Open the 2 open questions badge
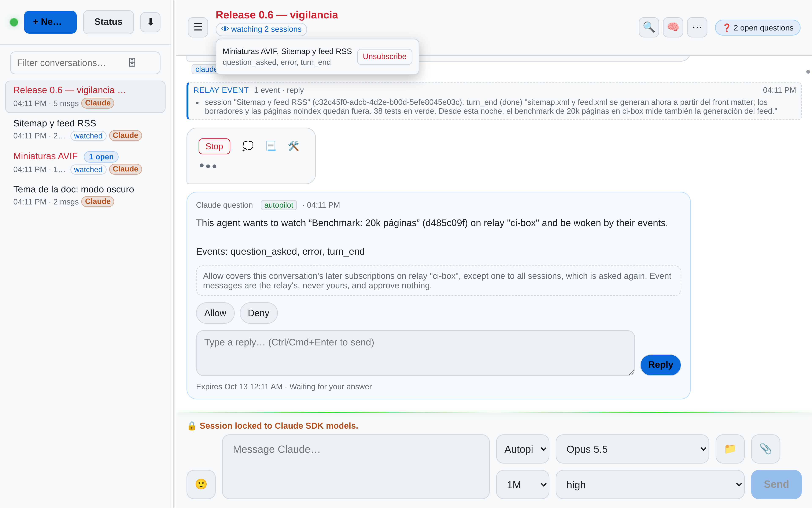The height and width of the screenshot is (508, 812). tap(758, 28)
